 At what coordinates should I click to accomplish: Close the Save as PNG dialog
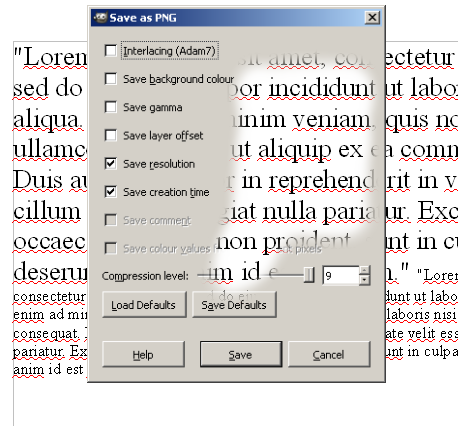pyautogui.click(x=372, y=17)
